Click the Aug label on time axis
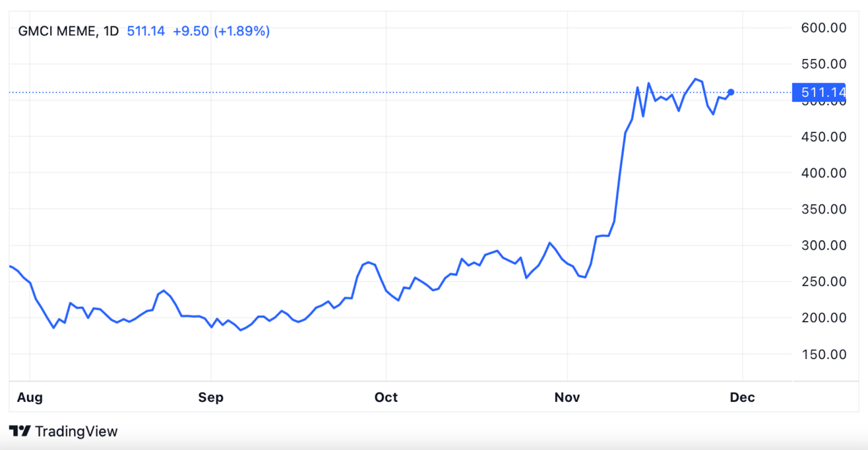Viewport: 868px width, 450px height. 30,397
